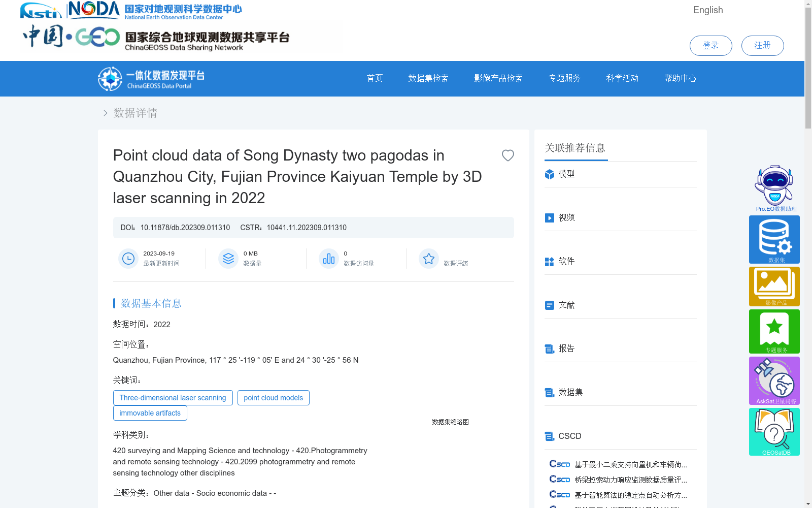Click the chevron before 数据详情 breadcrumb
The width and height of the screenshot is (812, 508).
click(x=105, y=113)
